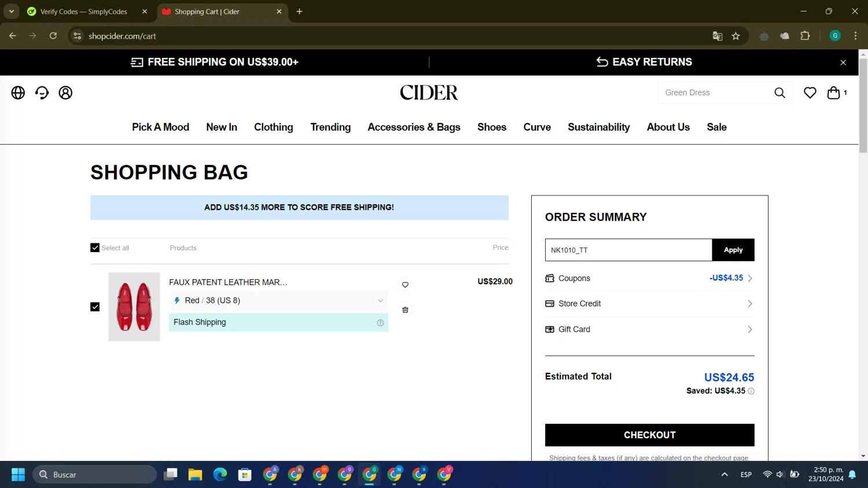This screenshot has width=868, height=488.
Task: Open Microsoft Store from taskbar
Action: [245, 475]
